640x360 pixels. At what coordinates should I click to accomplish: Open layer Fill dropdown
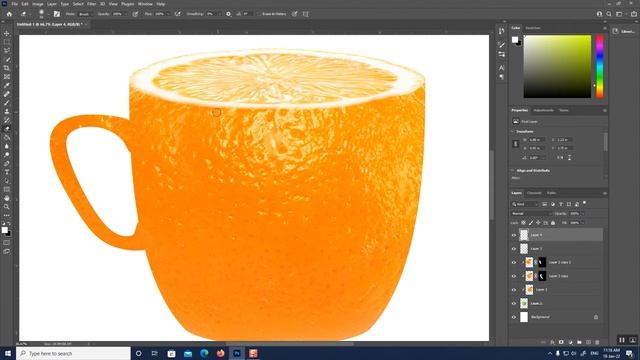[x=582, y=223]
